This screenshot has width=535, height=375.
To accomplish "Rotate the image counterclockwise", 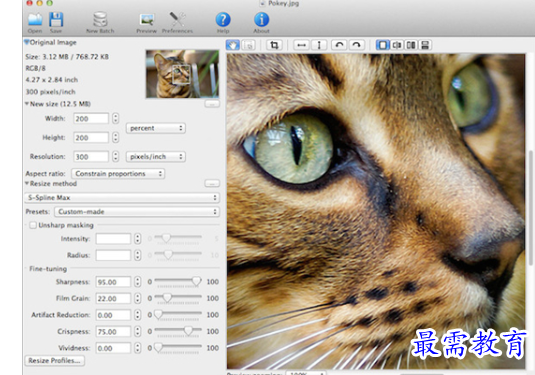I will click(339, 45).
